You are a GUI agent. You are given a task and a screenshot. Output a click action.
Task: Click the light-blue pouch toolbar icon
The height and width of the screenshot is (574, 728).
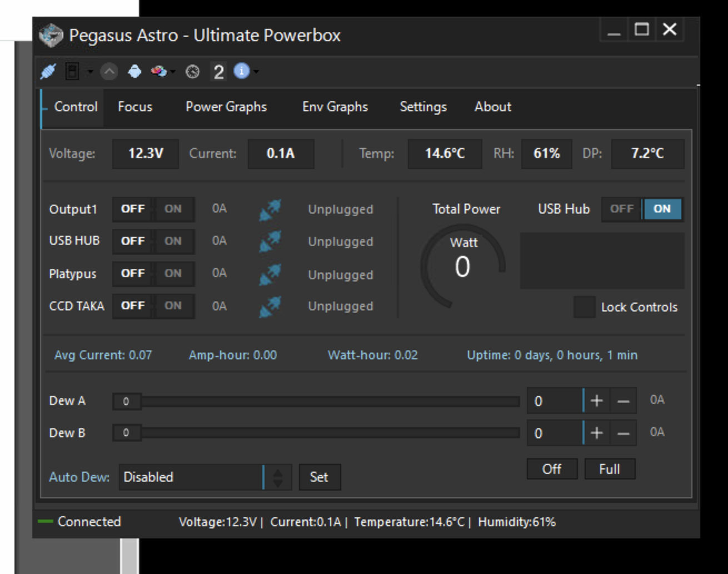tap(134, 71)
